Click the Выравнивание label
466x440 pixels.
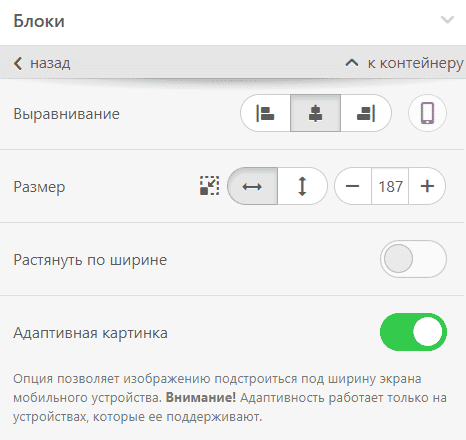pyautogui.click(x=66, y=114)
